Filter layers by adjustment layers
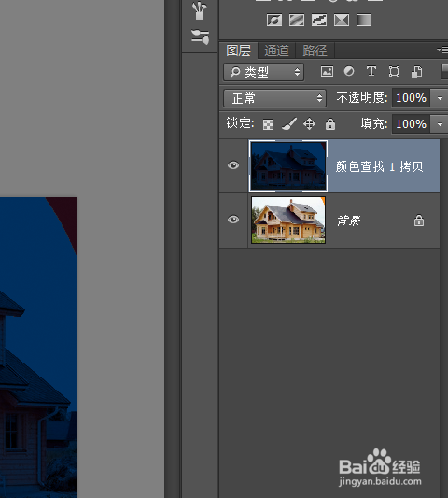The image size is (448, 498). (349, 71)
